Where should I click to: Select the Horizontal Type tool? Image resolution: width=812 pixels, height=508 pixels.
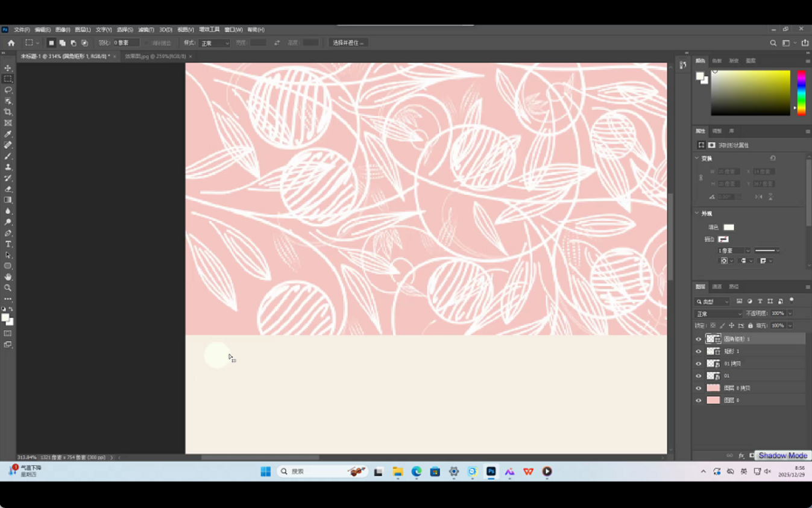[8, 244]
